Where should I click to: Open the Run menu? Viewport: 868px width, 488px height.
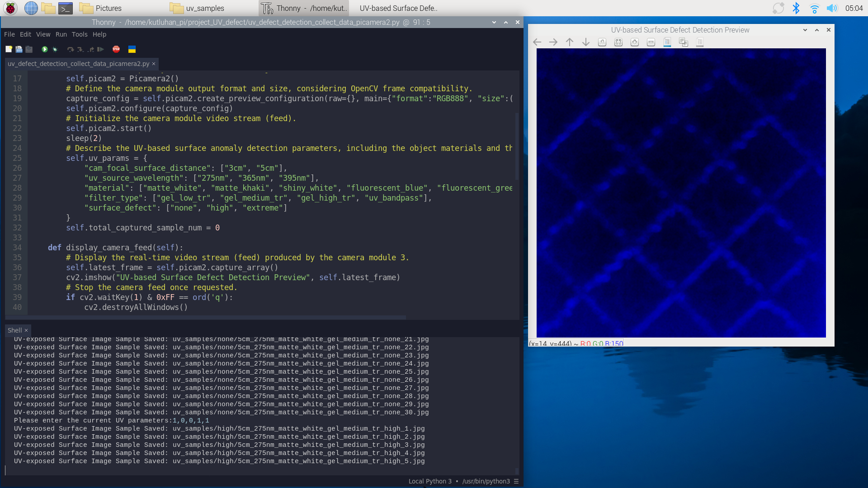pyautogui.click(x=61, y=34)
